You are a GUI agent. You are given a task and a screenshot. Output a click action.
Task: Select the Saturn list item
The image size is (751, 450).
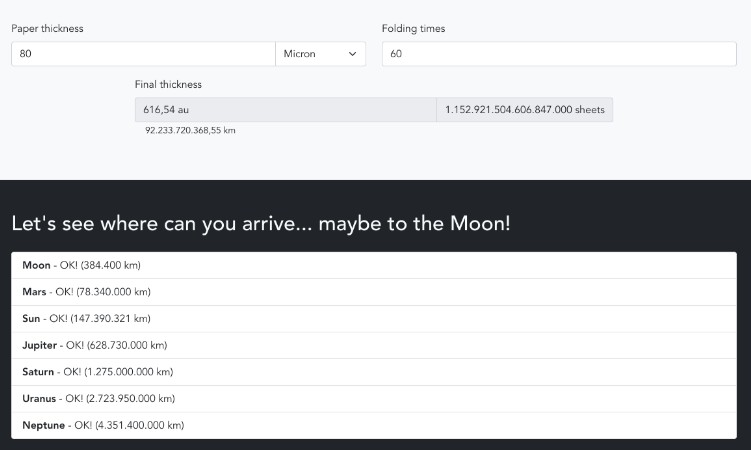pos(375,372)
